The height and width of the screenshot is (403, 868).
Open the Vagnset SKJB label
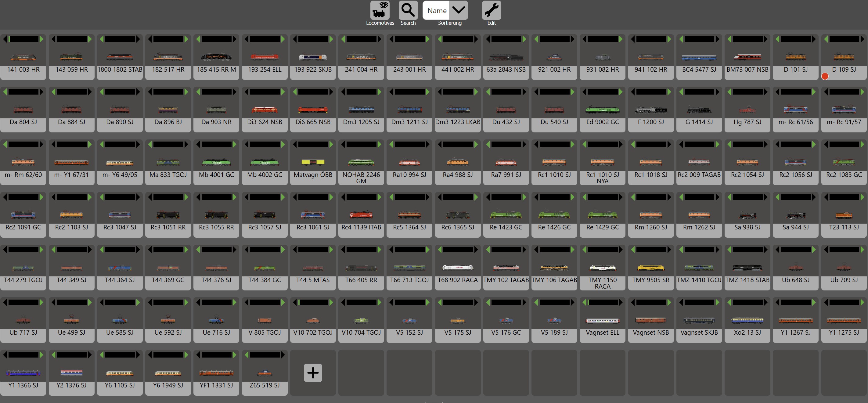(x=699, y=333)
